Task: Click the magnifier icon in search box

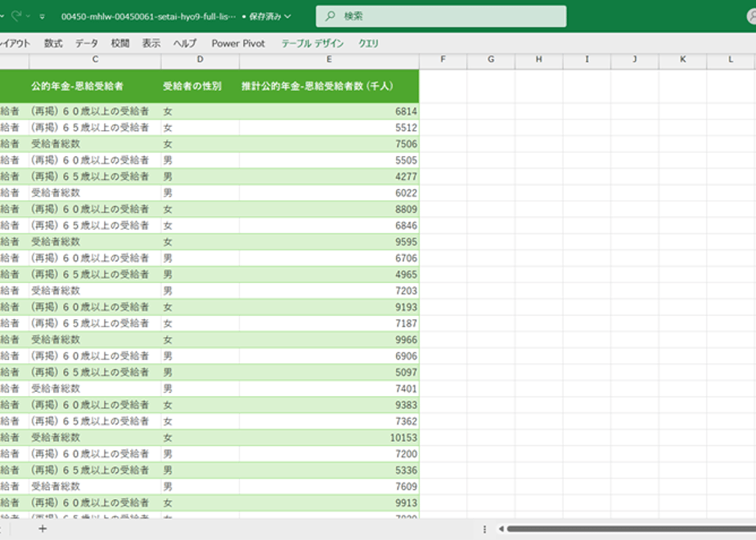Action: pos(331,16)
